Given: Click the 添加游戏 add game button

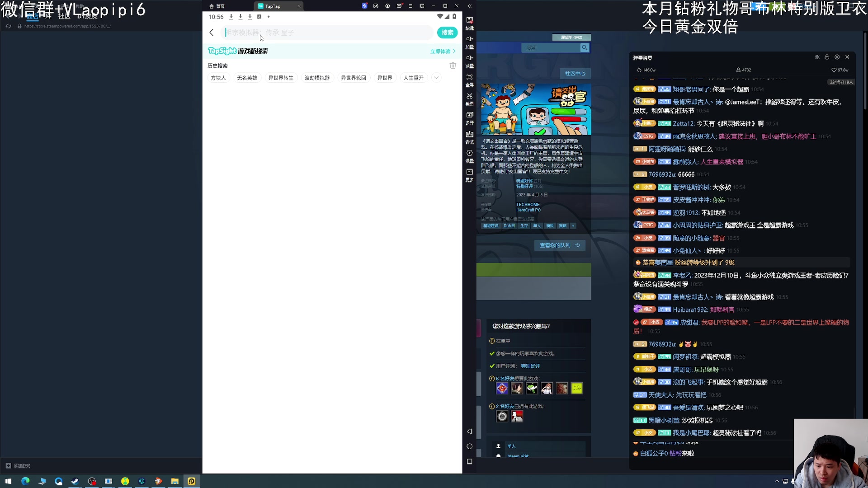Looking at the screenshot, I should [18, 465].
